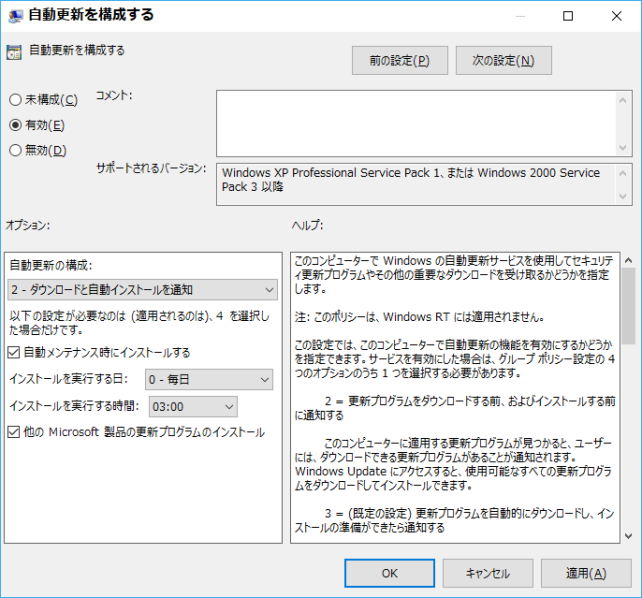This screenshot has height=598, width=642.
Task: Click the supported versions scroll up arrow
Action: coord(623,173)
